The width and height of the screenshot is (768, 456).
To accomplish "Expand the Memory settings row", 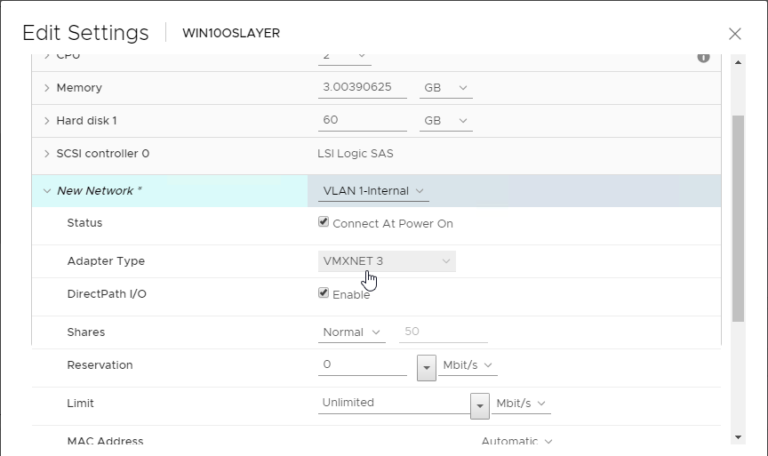I will [x=47, y=88].
